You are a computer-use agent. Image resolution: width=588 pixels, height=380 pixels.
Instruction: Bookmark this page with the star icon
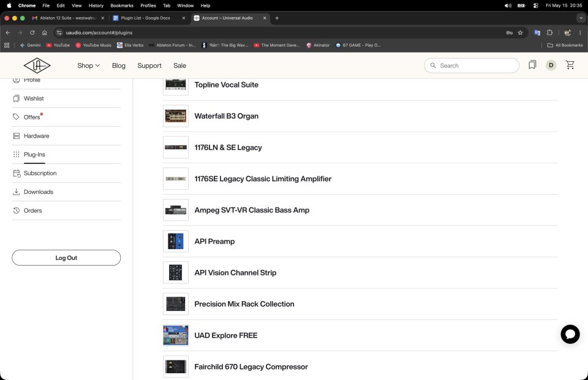coord(520,32)
